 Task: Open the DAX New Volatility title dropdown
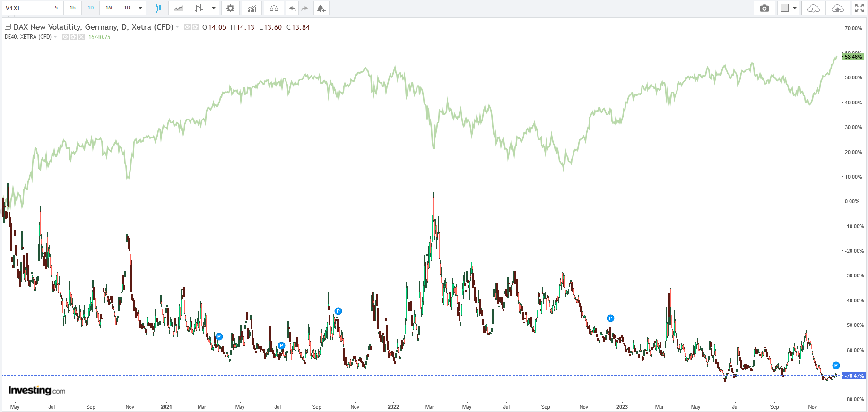(178, 27)
